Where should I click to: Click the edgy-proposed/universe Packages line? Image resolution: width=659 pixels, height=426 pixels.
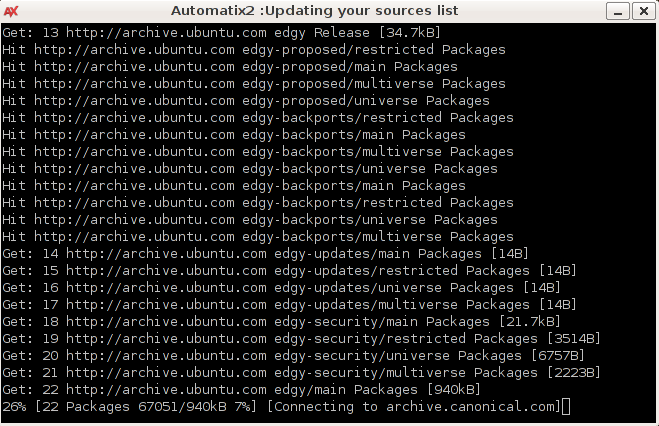[x=246, y=100]
